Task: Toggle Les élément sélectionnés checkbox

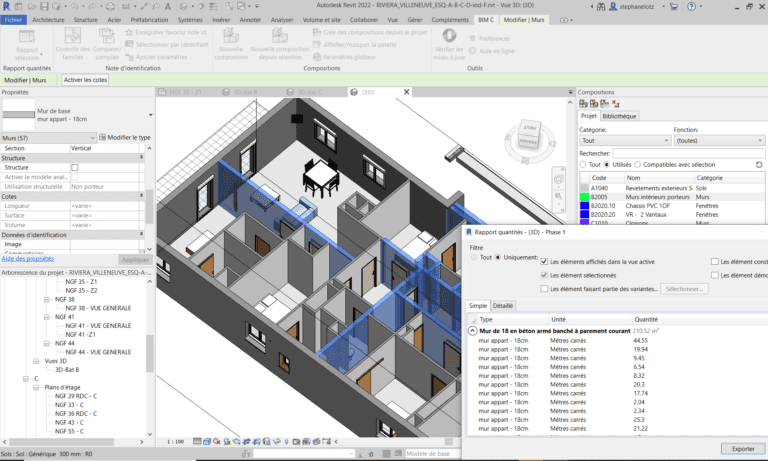Action: coord(544,275)
